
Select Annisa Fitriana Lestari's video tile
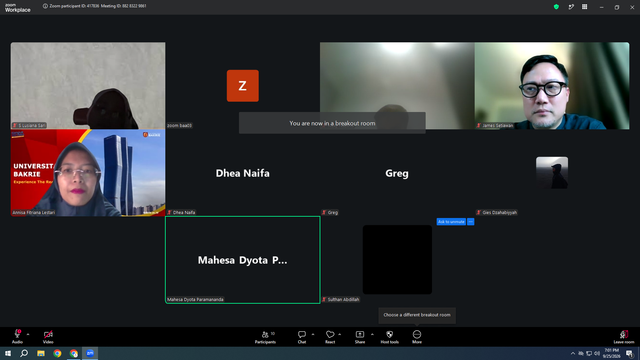coord(88,173)
